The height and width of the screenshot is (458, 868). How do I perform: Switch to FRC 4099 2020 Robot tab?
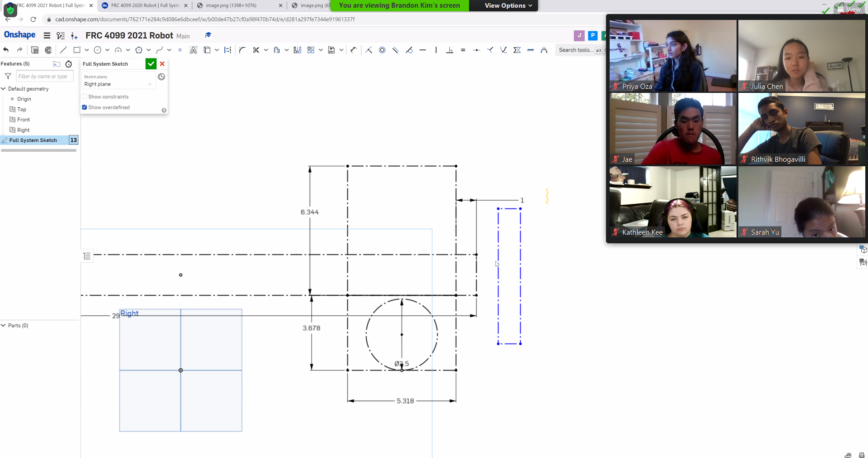tap(145, 5)
